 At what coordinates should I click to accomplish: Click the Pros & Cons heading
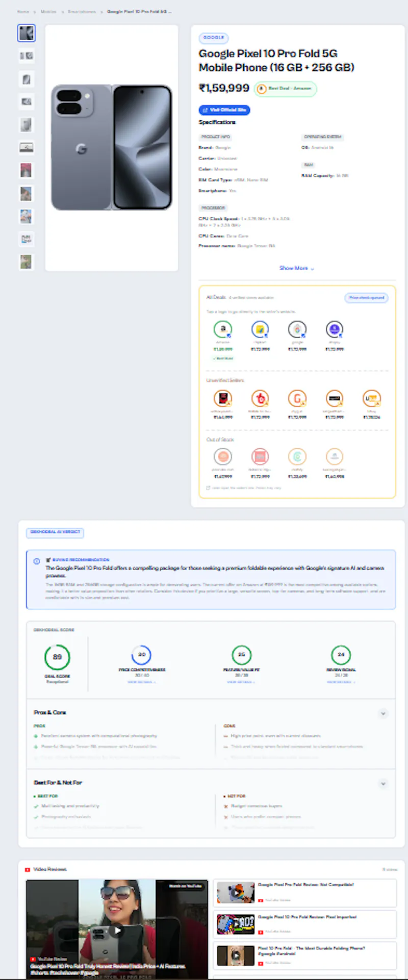pos(50,713)
